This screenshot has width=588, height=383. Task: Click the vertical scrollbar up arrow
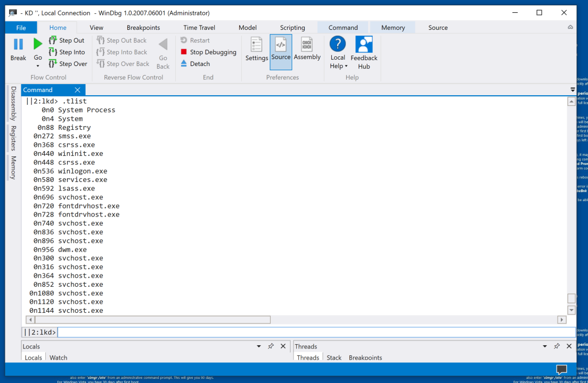571,102
